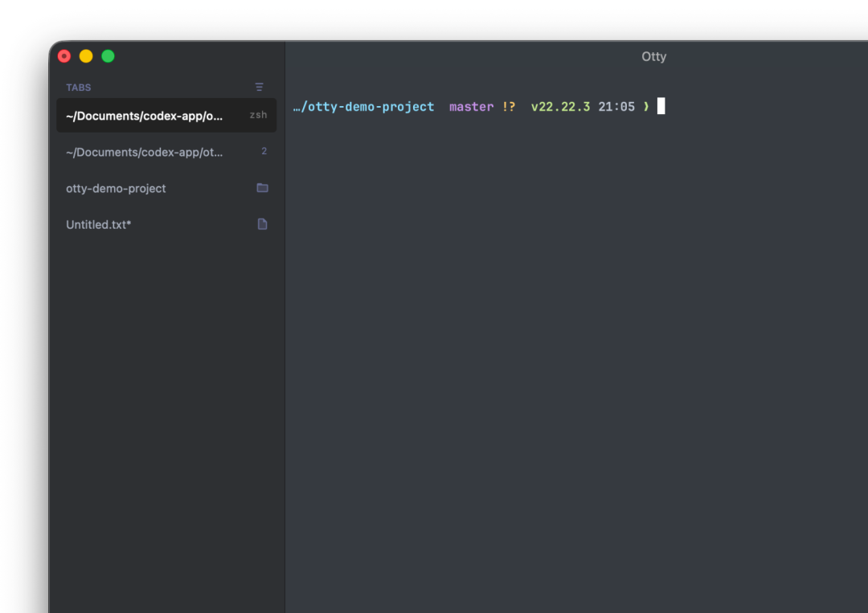Click the document icon beside Untitled.txt
Image resolution: width=868 pixels, height=613 pixels.
click(262, 224)
